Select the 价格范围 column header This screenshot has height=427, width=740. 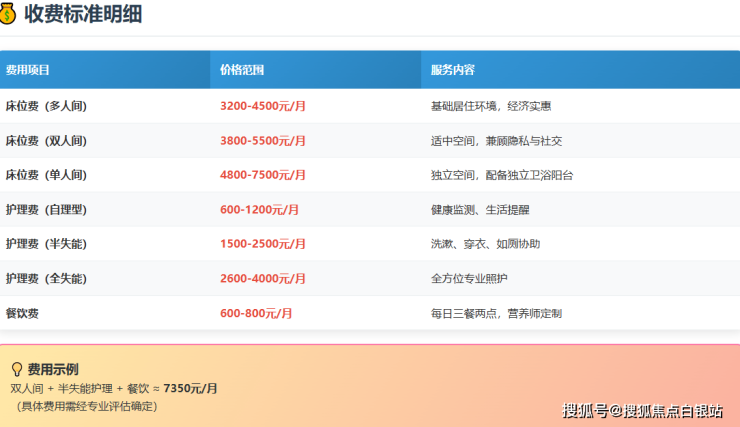point(242,70)
